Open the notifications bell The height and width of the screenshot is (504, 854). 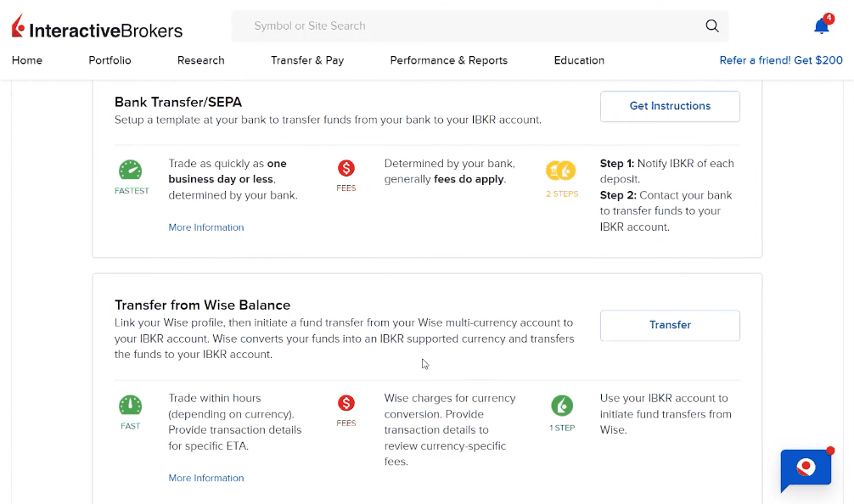(x=821, y=26)
